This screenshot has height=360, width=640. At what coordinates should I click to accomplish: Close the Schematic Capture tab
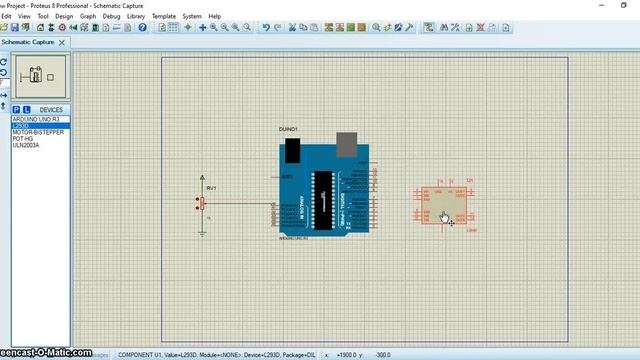coord(62,42)
